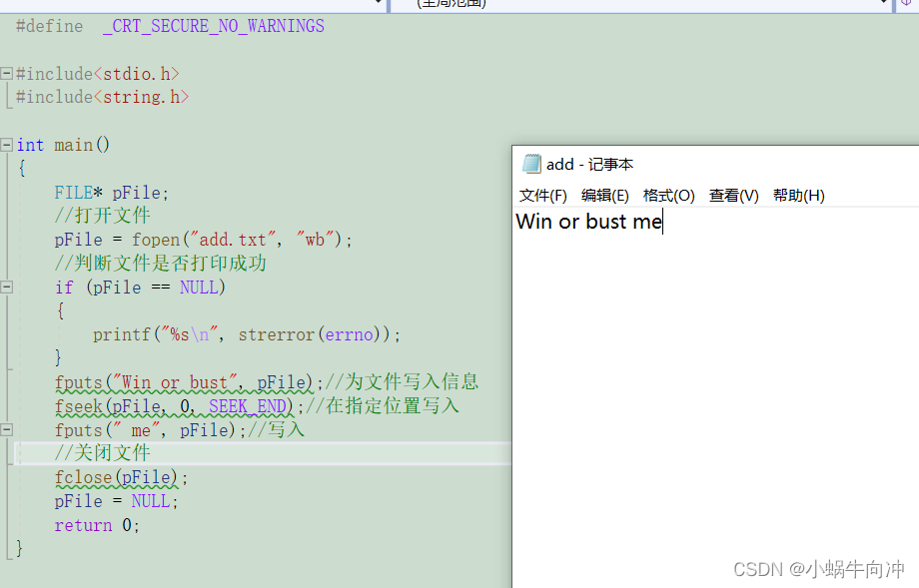This screenshot has height=588, width=919.
Task: Open the 格式(O) menu in Notepad
Action: (668, 196)
